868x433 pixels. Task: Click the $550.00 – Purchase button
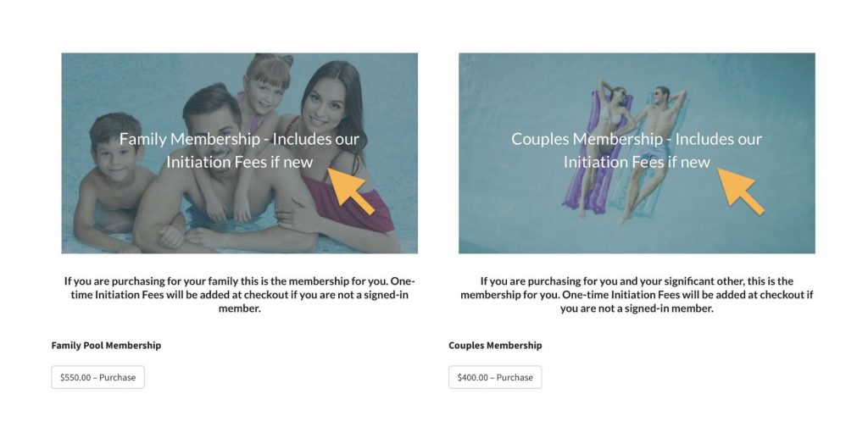(x=98, y=377)
